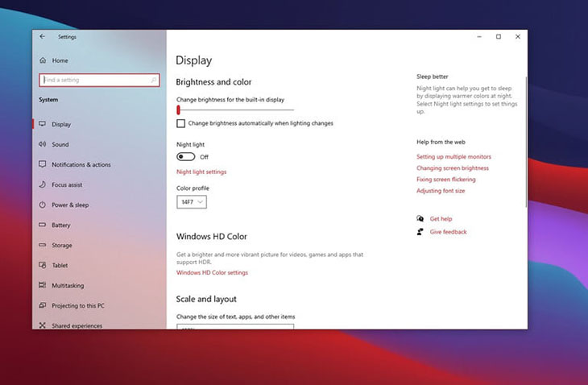This screenshot has height=385, width=588.
Task: Click the Power & sleep icon
Action: 43,205
